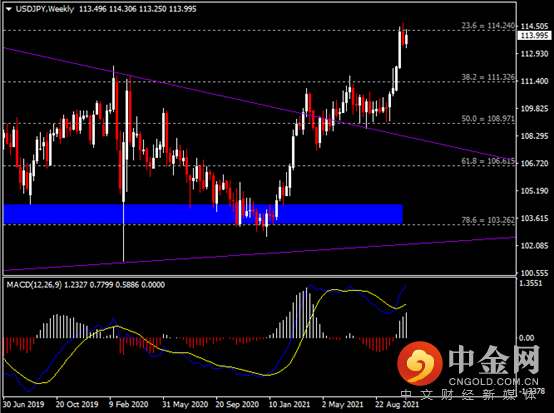554x413 pixels.
Task: Click the 105.190 price axis value
Action: click(x=535, y=191)
